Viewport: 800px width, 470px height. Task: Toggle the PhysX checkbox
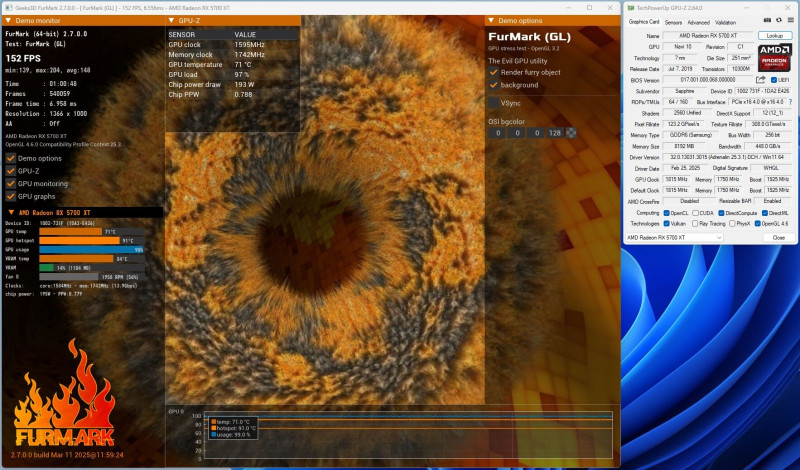[732, 224]
